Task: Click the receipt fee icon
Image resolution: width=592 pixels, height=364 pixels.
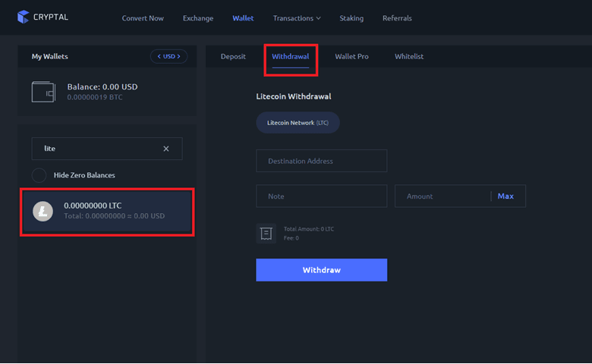Action: click(266, 234)
